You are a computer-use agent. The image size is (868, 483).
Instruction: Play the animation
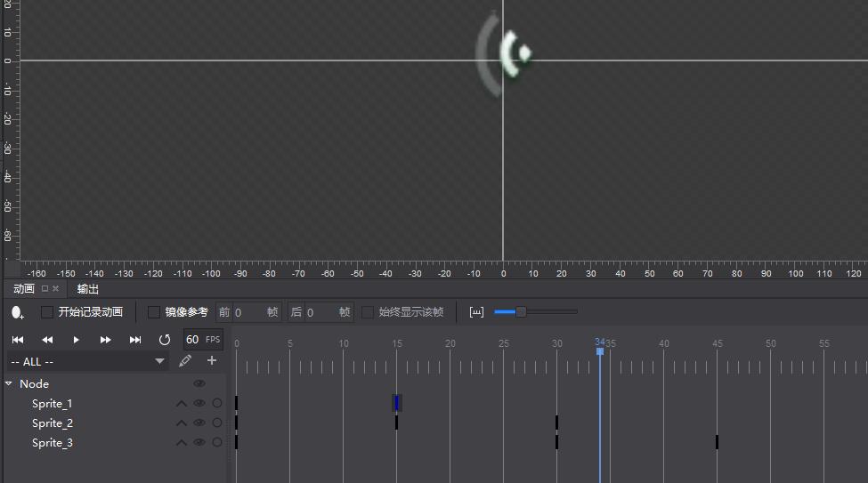(76, 340)
